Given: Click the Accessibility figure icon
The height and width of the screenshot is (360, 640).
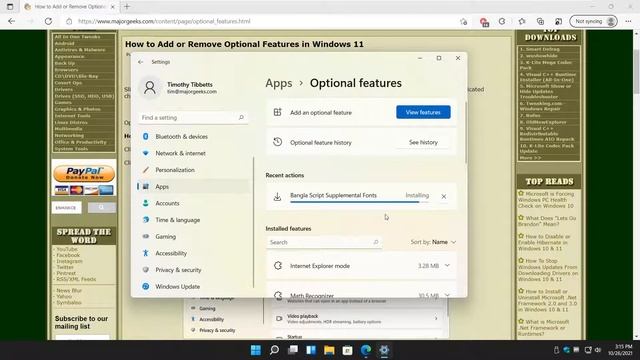Looking at the screenshot, I should (x=146, y=253).
